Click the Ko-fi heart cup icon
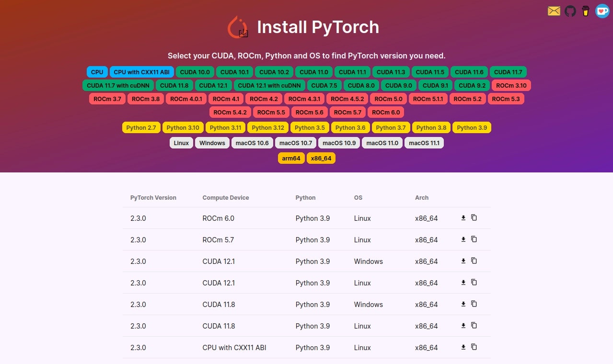This screenshot has width=613, height=364. 602,11
